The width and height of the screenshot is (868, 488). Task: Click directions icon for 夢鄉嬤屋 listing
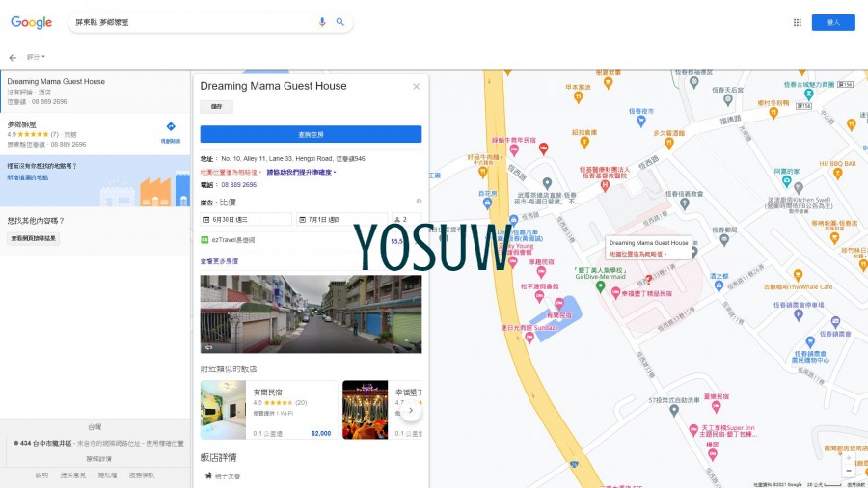coord(171,127)
